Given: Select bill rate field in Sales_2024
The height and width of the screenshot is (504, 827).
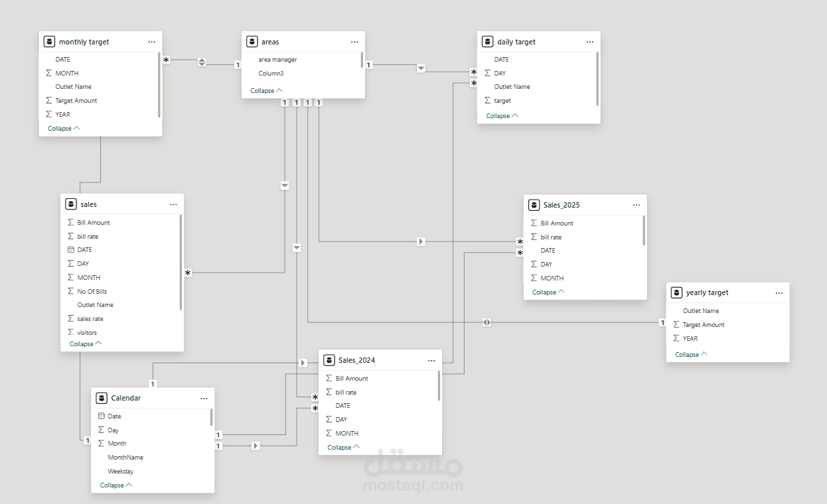Looking at the screenshot, I should (346, 392).
